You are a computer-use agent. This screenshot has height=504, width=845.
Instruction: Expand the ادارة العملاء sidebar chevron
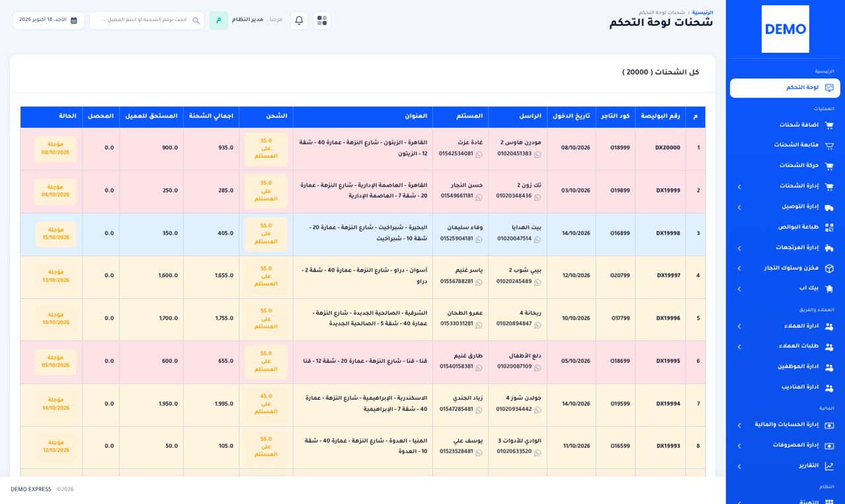(x=739, y=327)
